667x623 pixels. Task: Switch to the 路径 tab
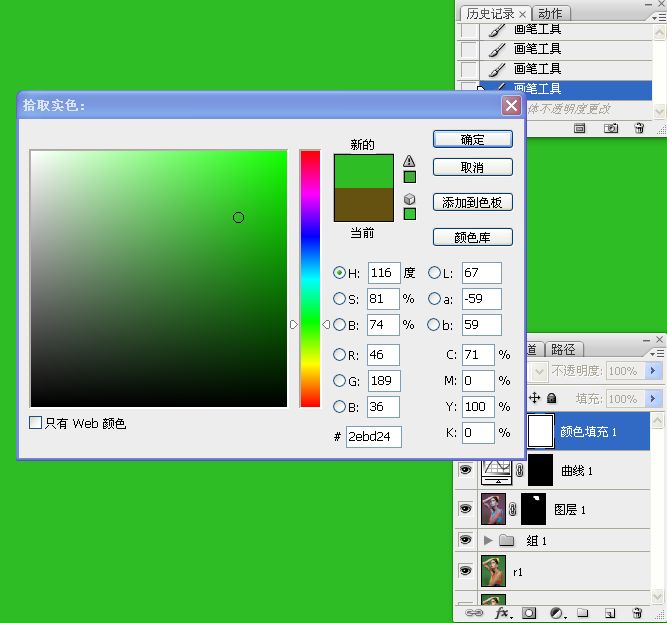(563, 350)
